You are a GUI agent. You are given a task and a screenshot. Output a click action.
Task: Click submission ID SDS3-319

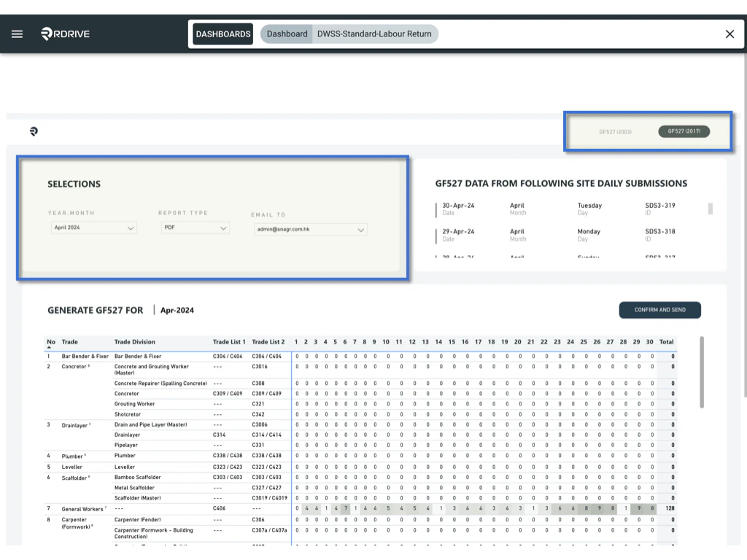pyautogui.click(x=659, y=206)
